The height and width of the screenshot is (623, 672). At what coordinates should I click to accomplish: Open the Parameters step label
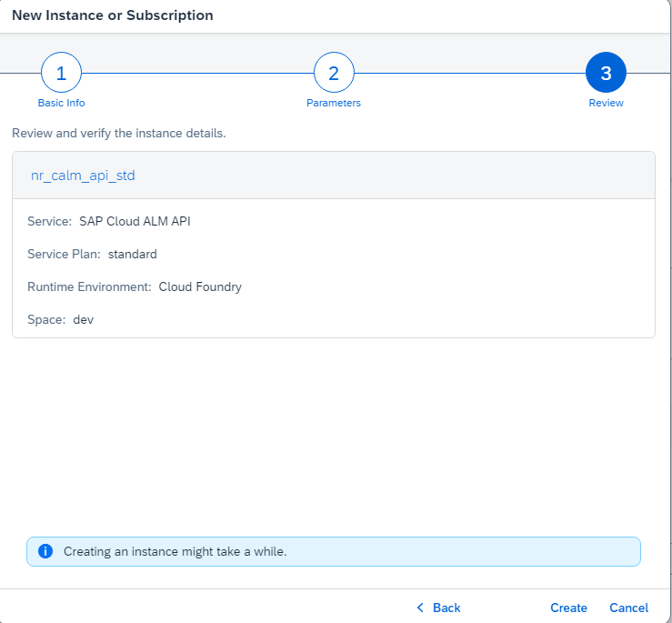[x=334, y=103]
